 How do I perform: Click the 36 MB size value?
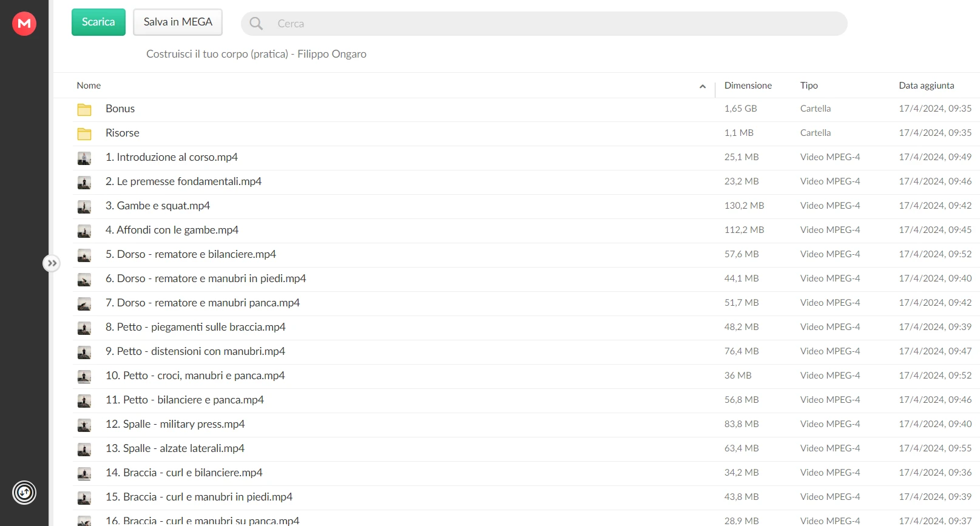[x=738, y=376]
